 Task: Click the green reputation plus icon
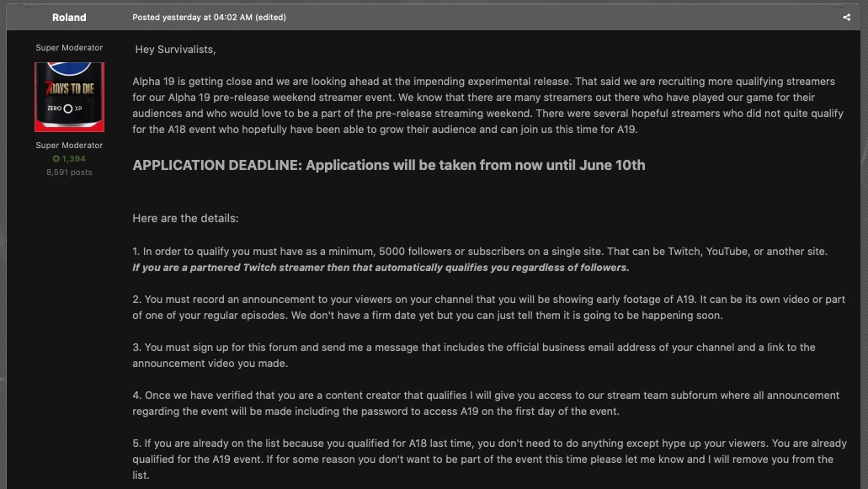(56, 159)
